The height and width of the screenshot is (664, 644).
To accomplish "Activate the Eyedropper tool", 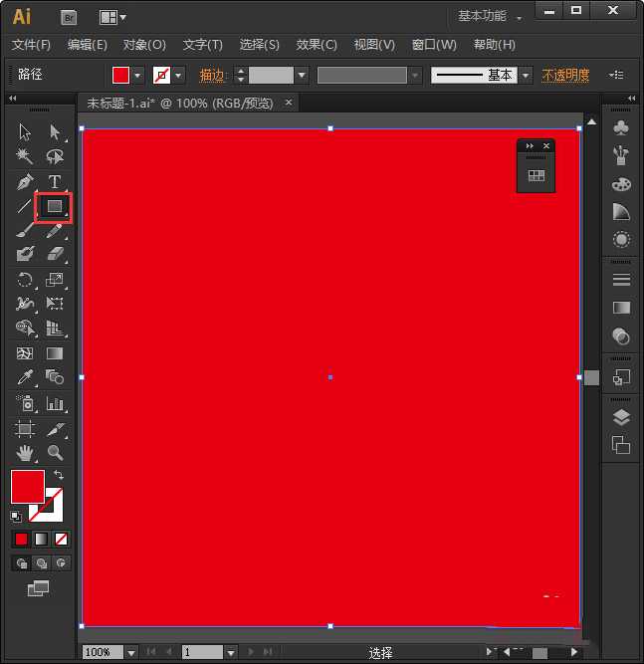I will tap(25, 377).
